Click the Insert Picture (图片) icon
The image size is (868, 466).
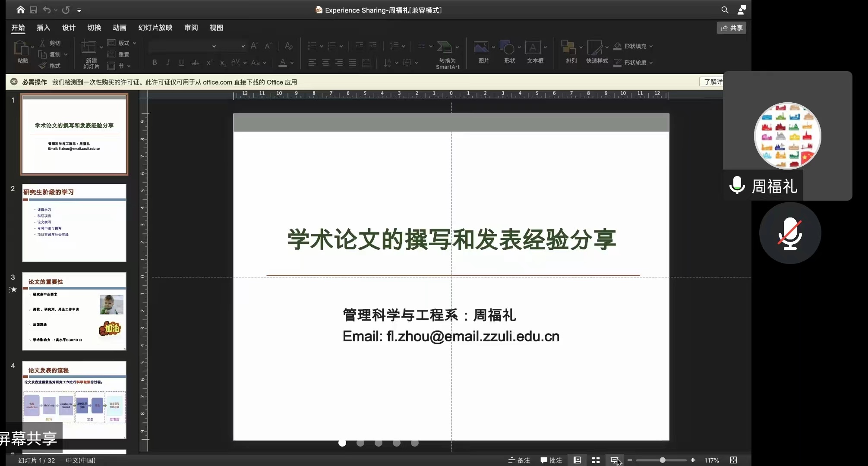(x=481, y=47)
